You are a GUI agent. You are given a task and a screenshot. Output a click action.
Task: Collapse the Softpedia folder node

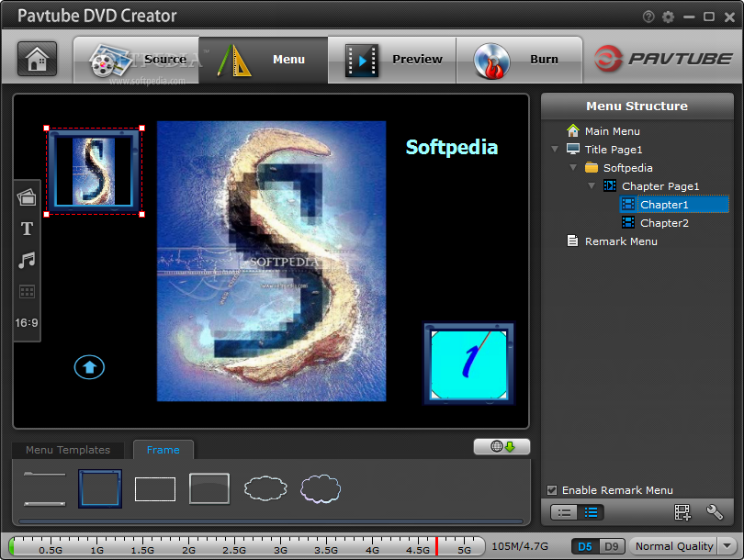coord(573,168)
